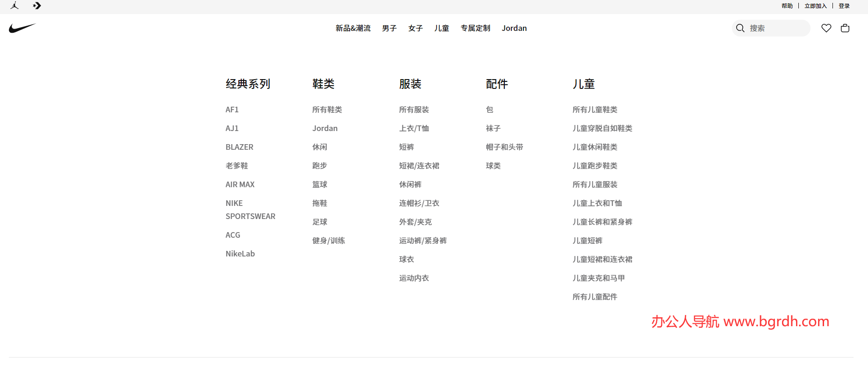Visit 儿童短裙和连衣裙
Screen dimensions: 868x380
pyautogui.click(x=603, y=259)
